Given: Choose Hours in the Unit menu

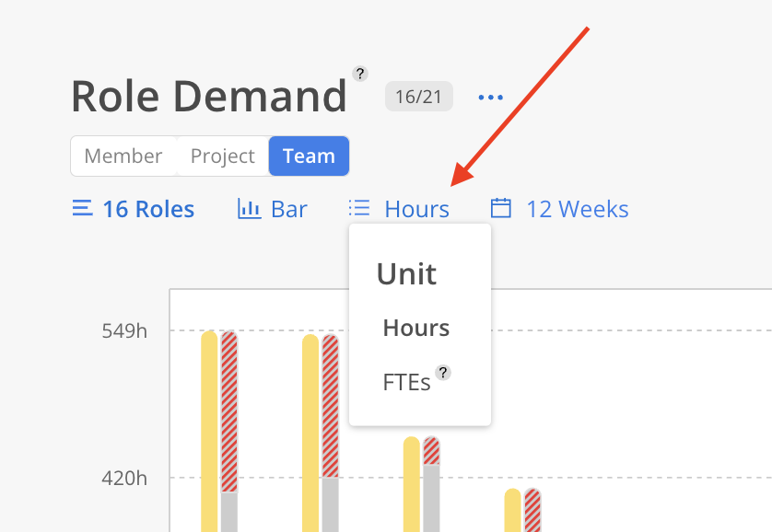Looking at the screenshot, I should pos(416,328).
